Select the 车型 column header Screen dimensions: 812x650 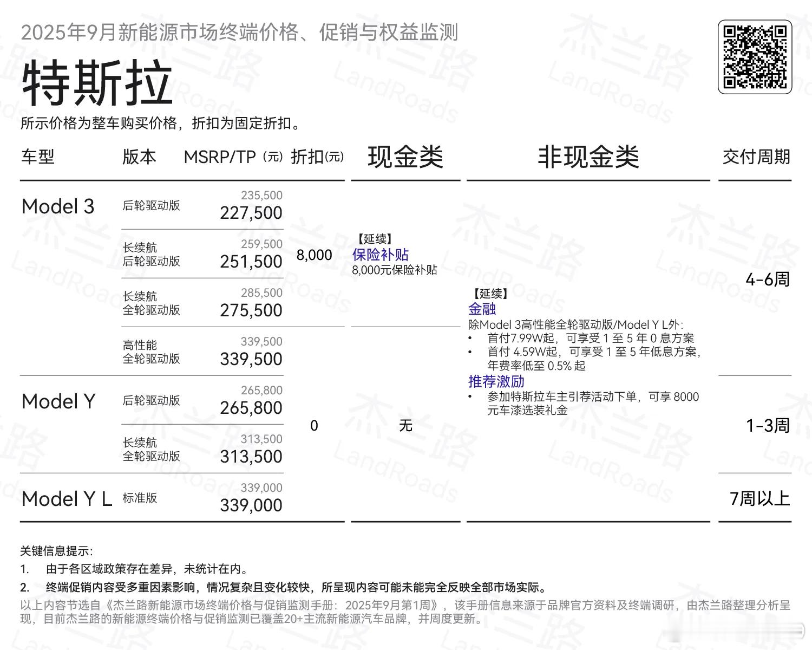[38, 157]
